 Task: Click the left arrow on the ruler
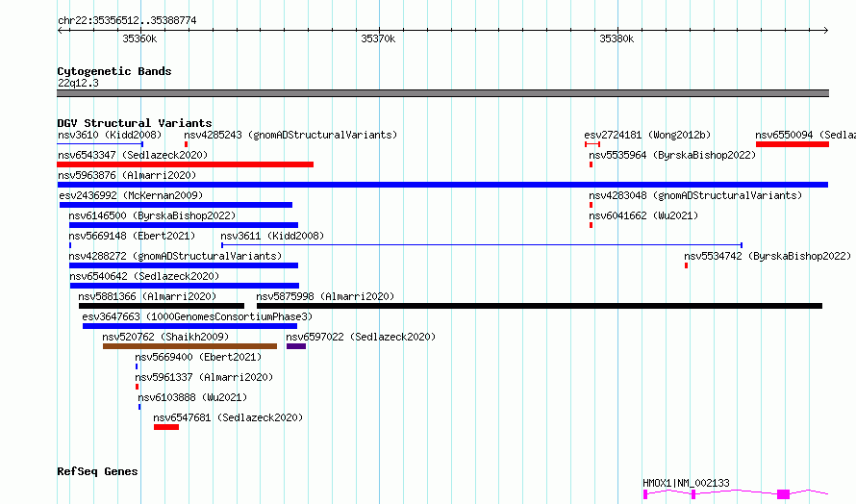click(x=60, y=30)
